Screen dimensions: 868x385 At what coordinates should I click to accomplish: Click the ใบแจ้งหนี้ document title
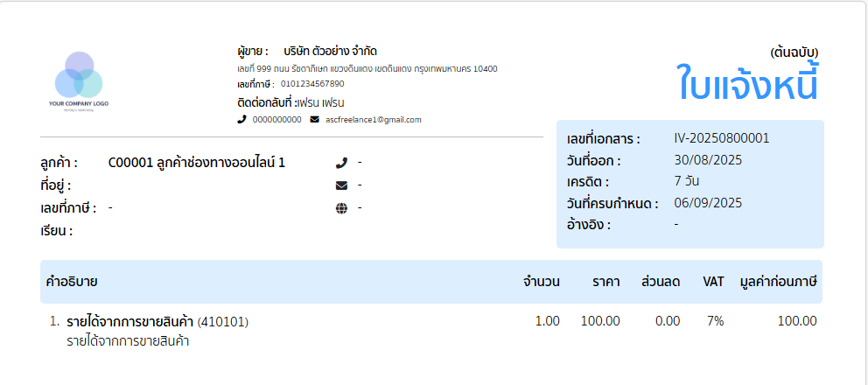coord(748,82)
